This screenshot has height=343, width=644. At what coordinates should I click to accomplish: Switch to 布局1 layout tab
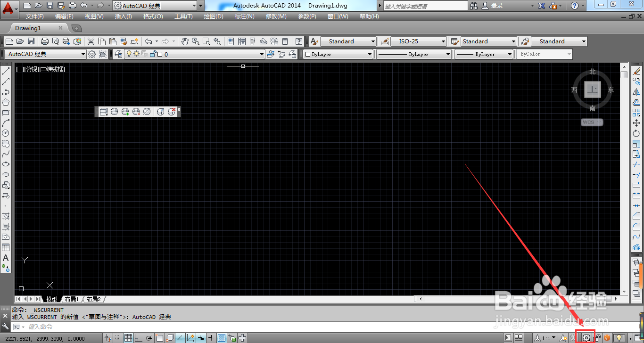point(72,299)
